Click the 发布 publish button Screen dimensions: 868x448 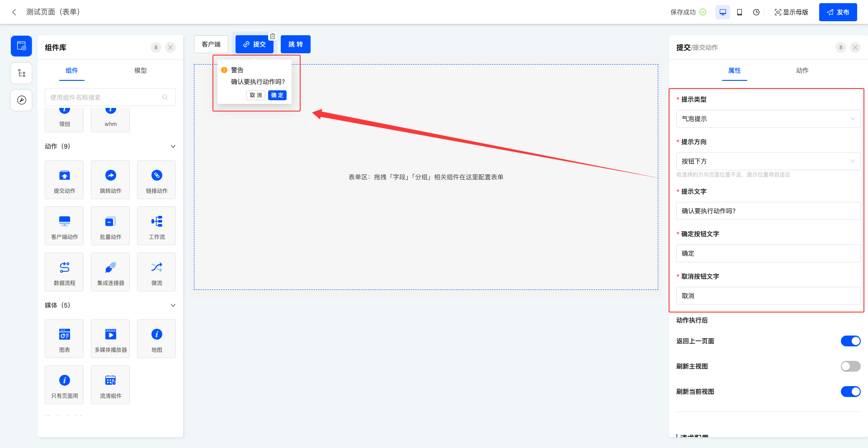(x=838, y=12)
